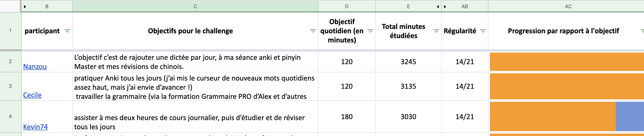Select column D header
Viewport: 644px width, 136px height.
point(347,7)
